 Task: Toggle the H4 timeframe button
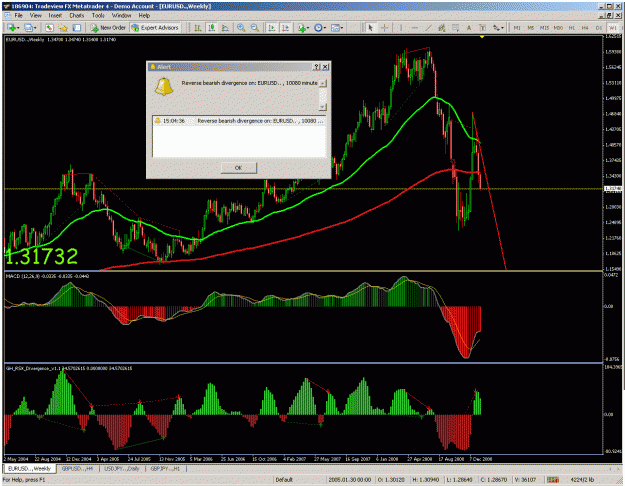pyautogui.click(x=585, y=28)
